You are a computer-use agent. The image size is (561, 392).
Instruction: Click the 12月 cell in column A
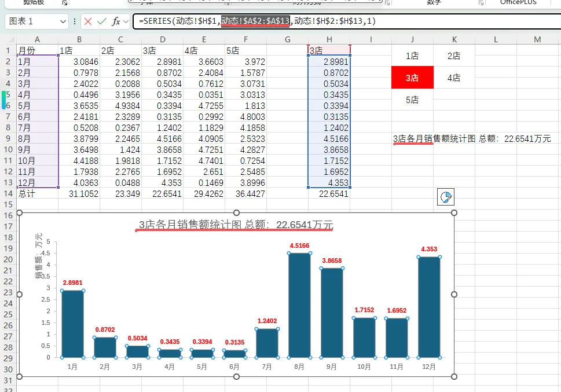click(37, 182)
